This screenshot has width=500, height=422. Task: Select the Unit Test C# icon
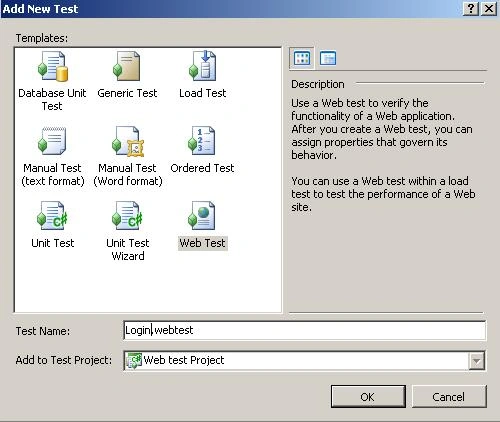(52, 216)
